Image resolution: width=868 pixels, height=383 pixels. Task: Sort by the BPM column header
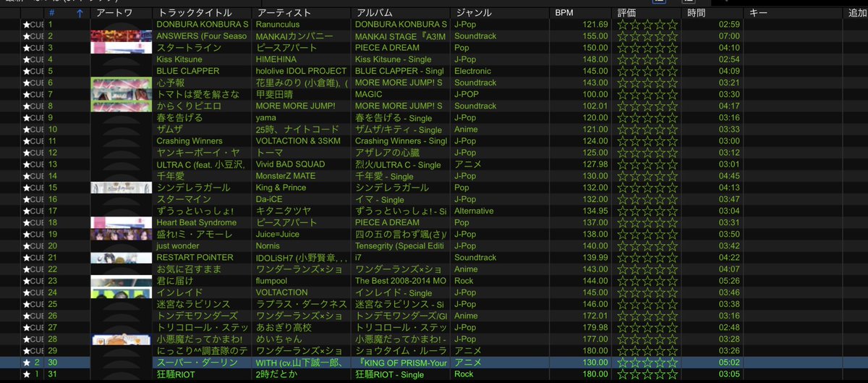click(x=564, y=13)
